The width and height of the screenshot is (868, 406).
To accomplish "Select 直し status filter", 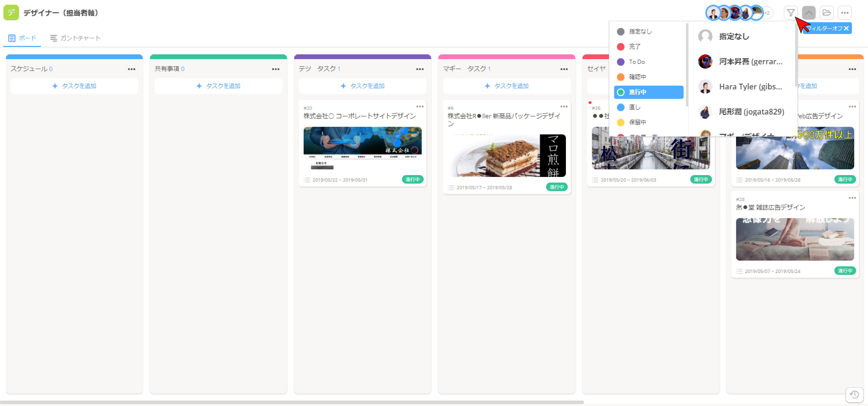I will 649,107.
